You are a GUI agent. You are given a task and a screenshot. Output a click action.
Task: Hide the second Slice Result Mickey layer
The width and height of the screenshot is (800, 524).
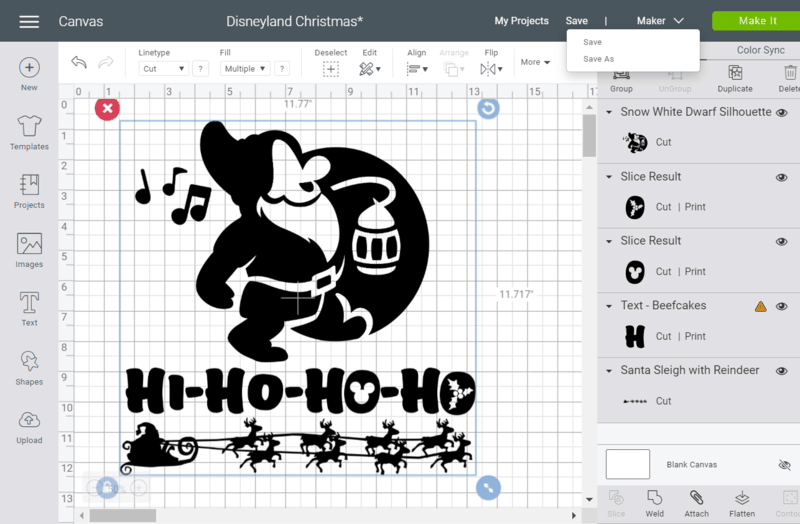pos(782,242)
